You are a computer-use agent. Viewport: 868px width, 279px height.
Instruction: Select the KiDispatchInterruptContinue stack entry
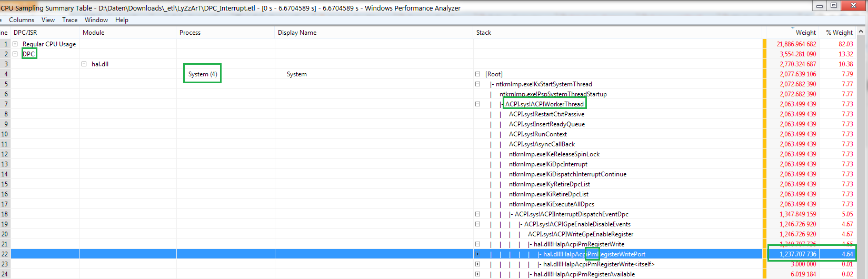point(567,174)
